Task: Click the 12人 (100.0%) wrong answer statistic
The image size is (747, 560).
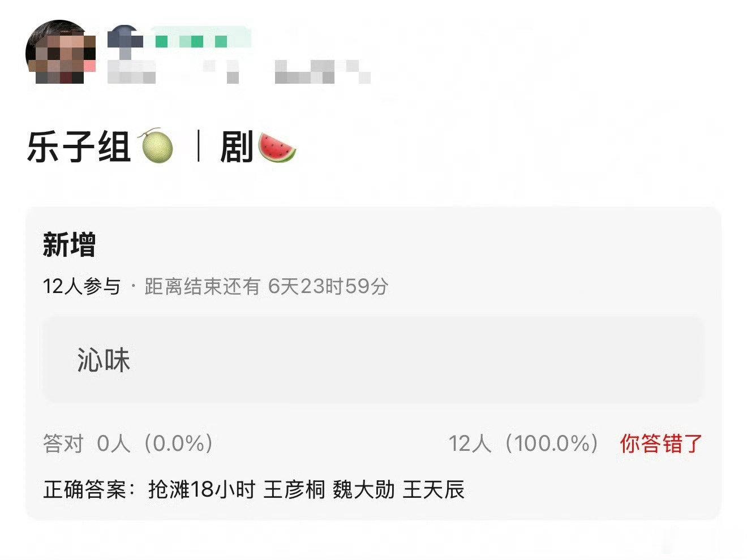Action: (x=523, y=443)
